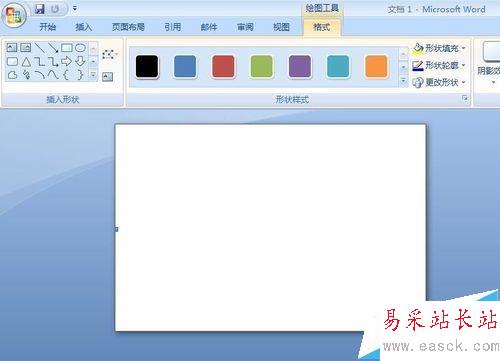Click the undo icon in quick access
The width and height of the screenshot is (500, 361).
[x=55, y=9]
